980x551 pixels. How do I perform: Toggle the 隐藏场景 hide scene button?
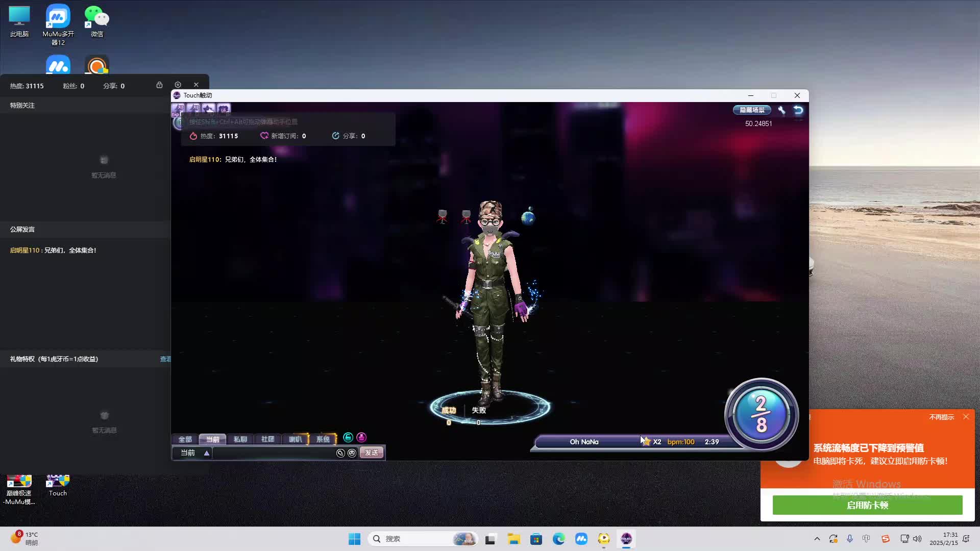click(x=752, y=110)
